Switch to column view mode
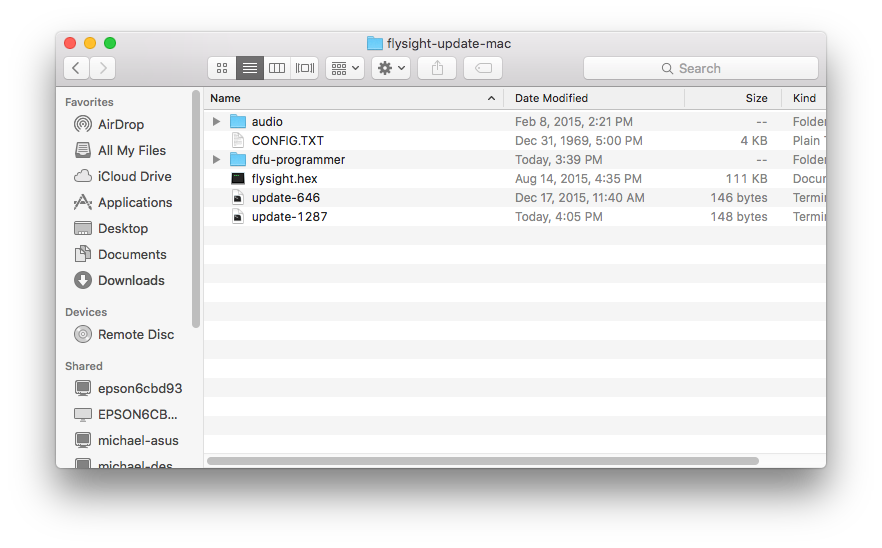The width and height of the screenshot is (882, 548). pyautogui.click(x=277, y=68)
